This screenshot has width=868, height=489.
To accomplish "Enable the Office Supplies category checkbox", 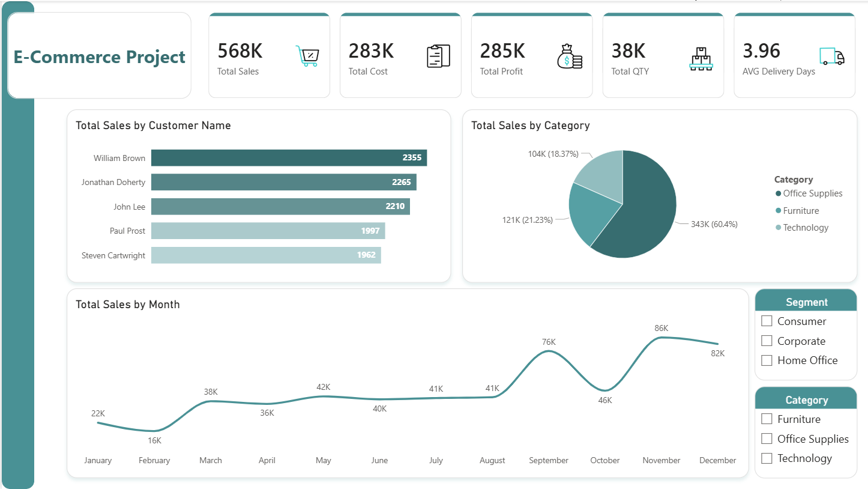I will 767,439.
